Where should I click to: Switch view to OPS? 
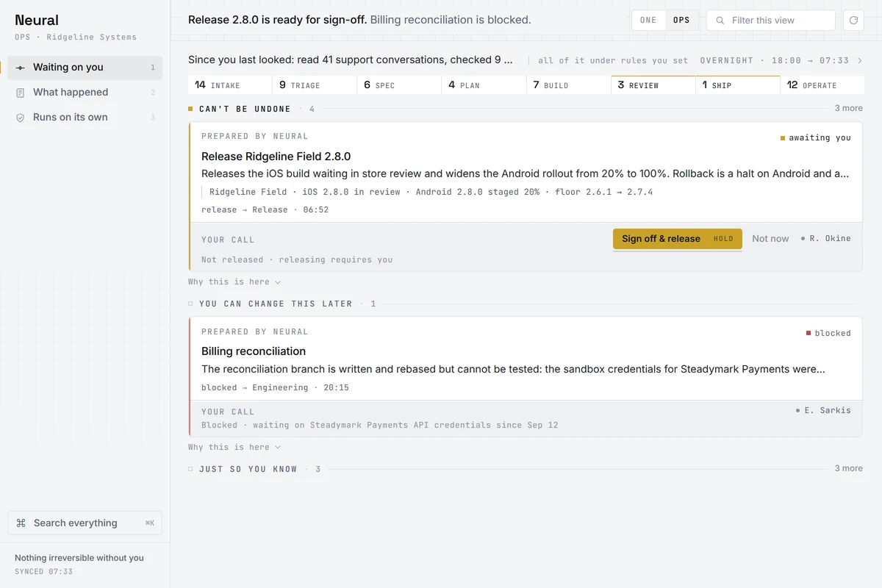(681, 21)
